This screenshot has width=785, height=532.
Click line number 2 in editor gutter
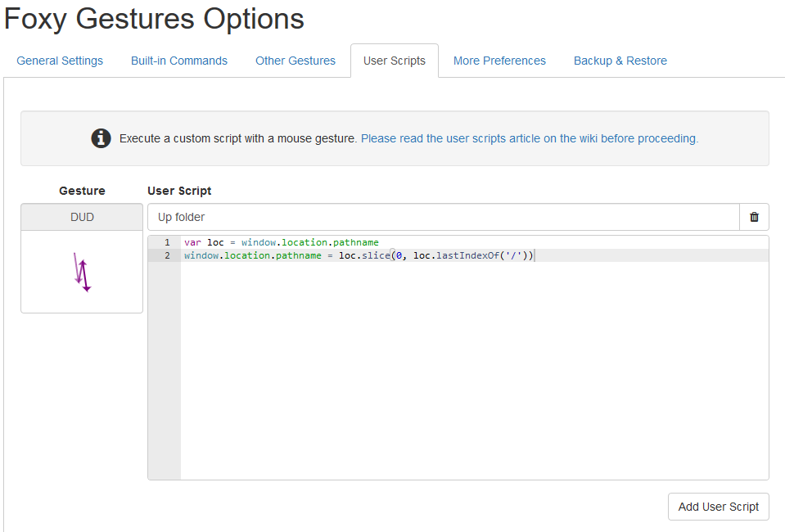pyautogui.click(x=167, y=255)
